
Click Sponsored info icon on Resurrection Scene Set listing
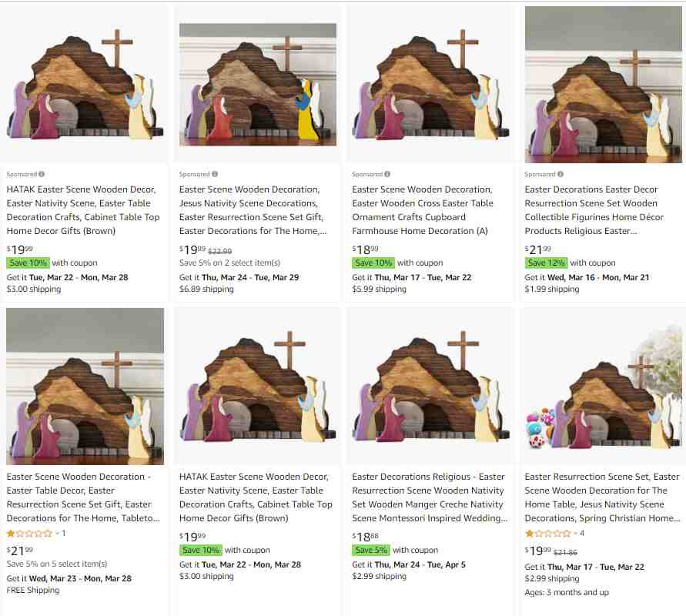point(561,174)
